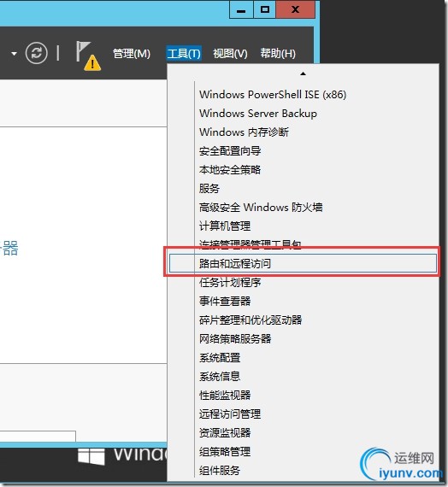Open Windows Server Backup

(x=258, y=114)
